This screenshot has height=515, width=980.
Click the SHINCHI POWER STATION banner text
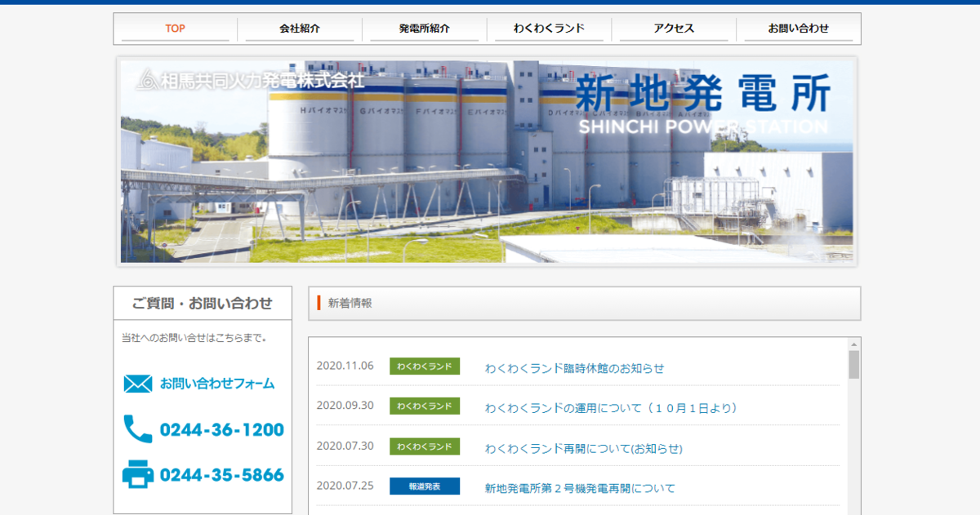point(703,127)
